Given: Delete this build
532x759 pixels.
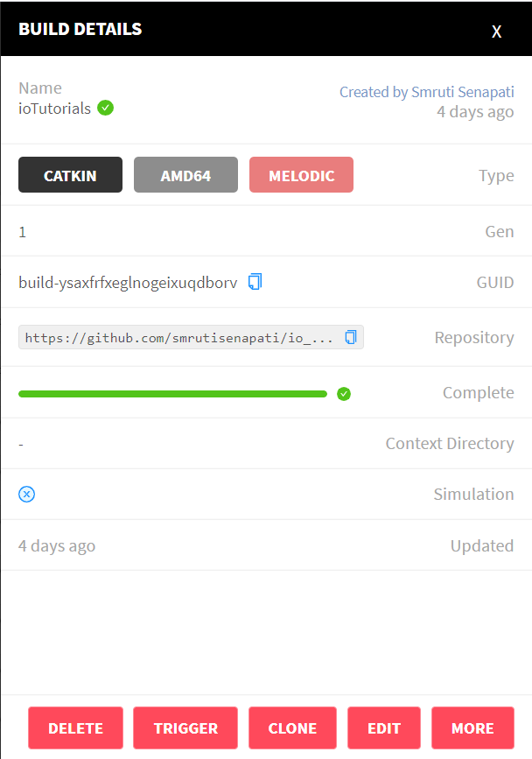Looking at the screenshot, I should click(x=75, y=728).
